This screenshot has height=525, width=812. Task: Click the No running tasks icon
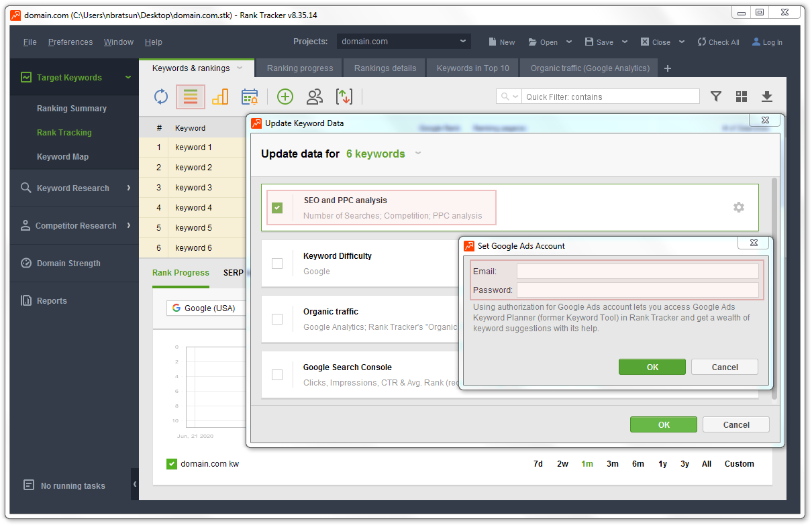[28, 485]
